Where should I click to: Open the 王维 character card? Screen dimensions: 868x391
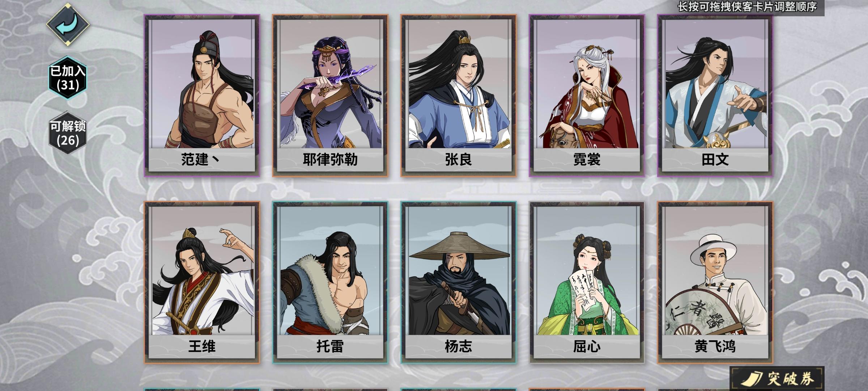pyautogui.click(x=202, y=282)
